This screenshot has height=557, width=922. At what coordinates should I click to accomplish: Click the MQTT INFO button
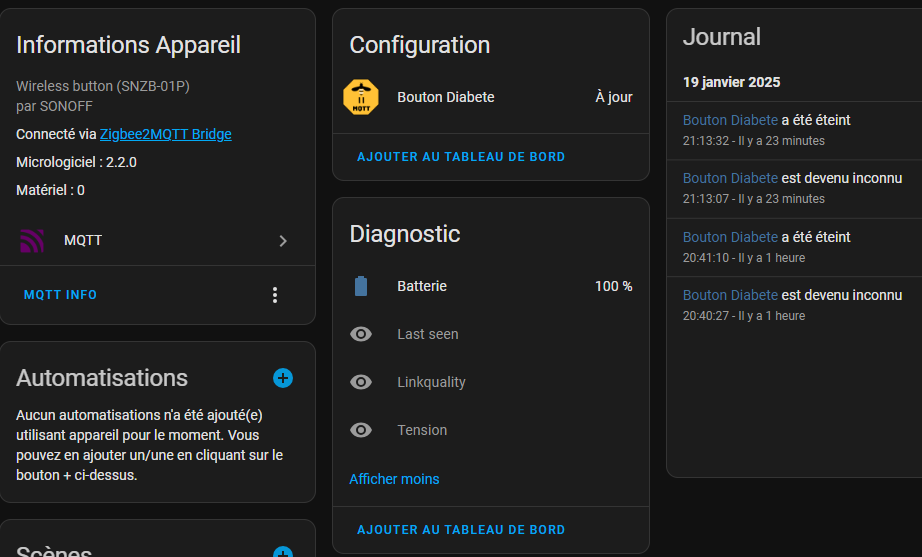pyautogui.click(x=60, y=295)
